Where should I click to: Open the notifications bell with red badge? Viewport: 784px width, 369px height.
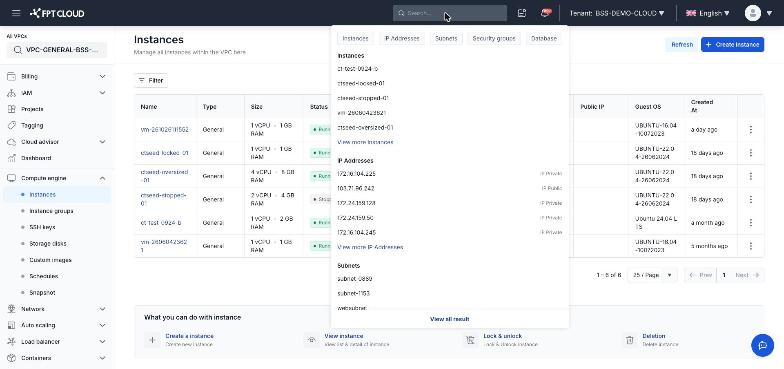click(x=546, y=13)
